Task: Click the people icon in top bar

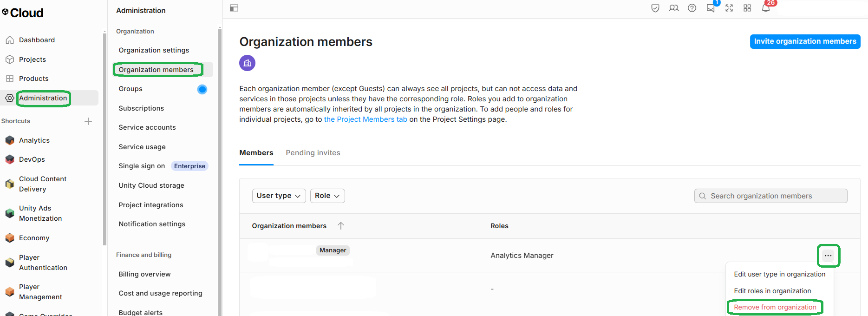Action: click(x=674, y=8)
